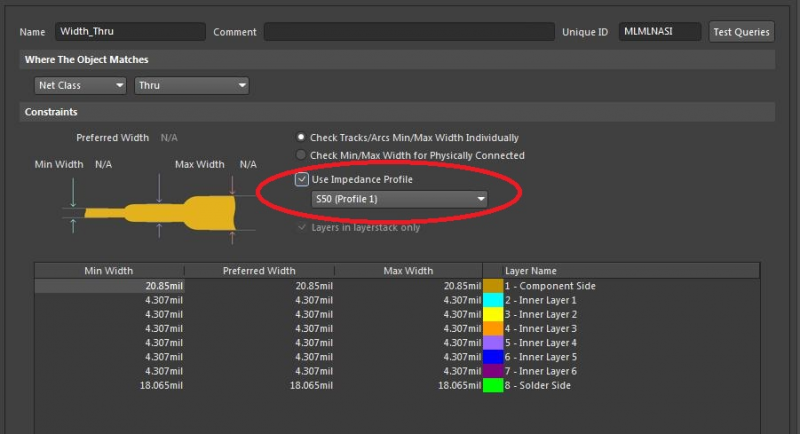Click the Max Width column header
This screenshot has height=434, width=800.
[x=408, y=271]
